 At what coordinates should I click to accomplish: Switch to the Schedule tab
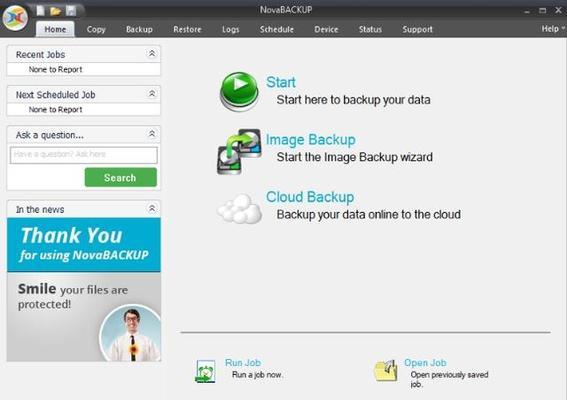(277, 29)
